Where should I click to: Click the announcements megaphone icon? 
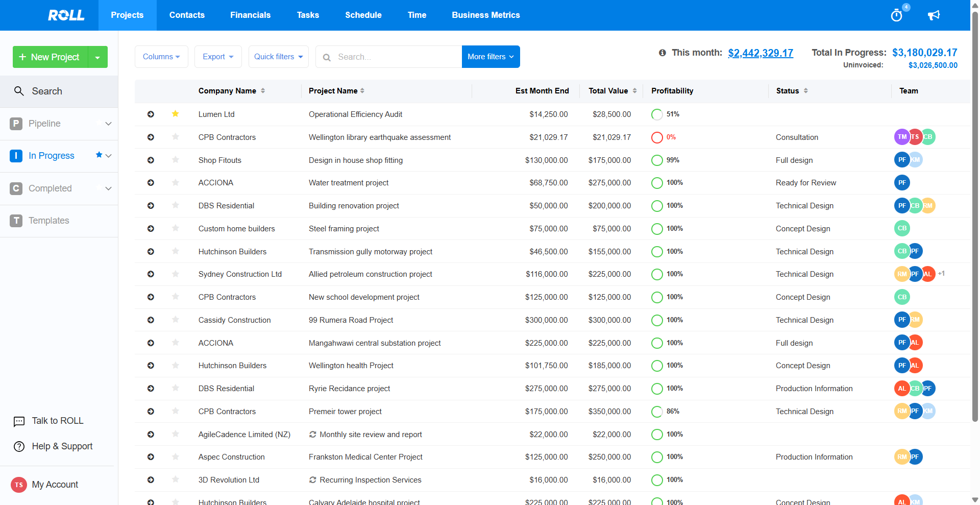(x=934, y=15)
